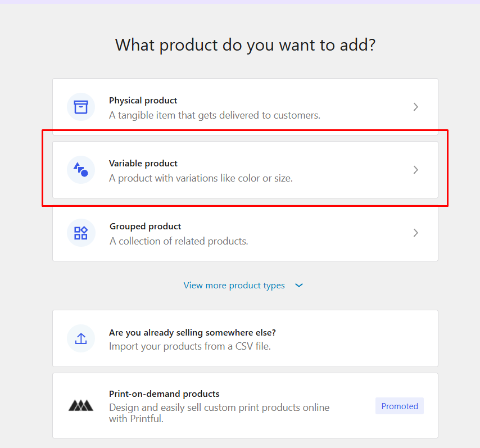Select the Physical product title
This screenshot has height=448, width=480.
(x=143, y=101)
